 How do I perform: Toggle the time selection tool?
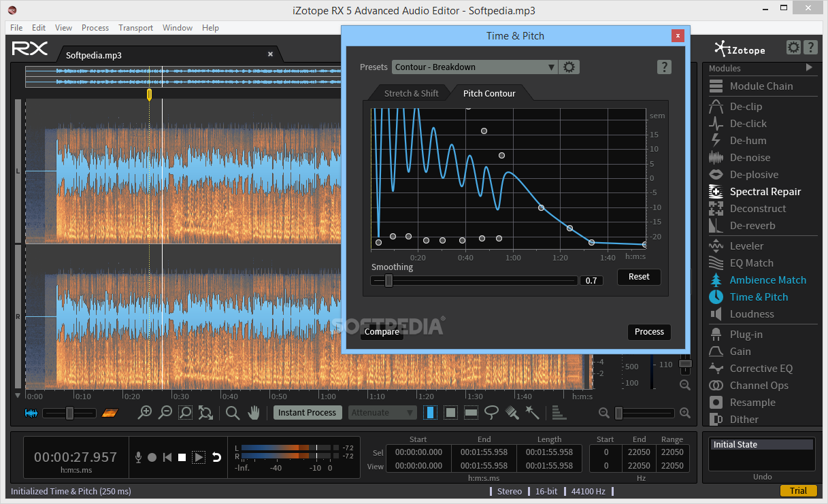[x=430, y=412]
